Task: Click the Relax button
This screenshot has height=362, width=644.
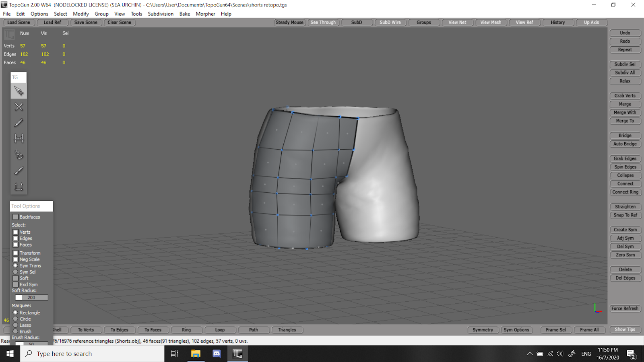Action: point(625,81)
